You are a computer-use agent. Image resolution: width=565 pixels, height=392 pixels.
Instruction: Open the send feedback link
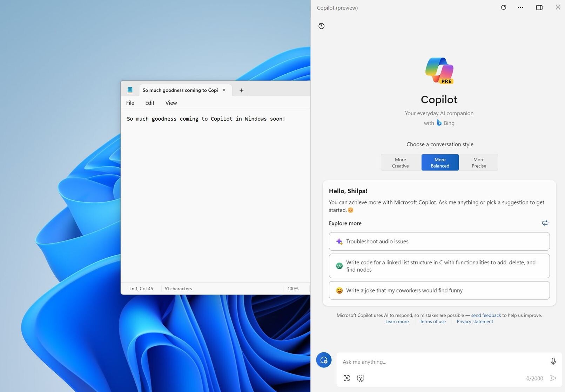point(486,315)
